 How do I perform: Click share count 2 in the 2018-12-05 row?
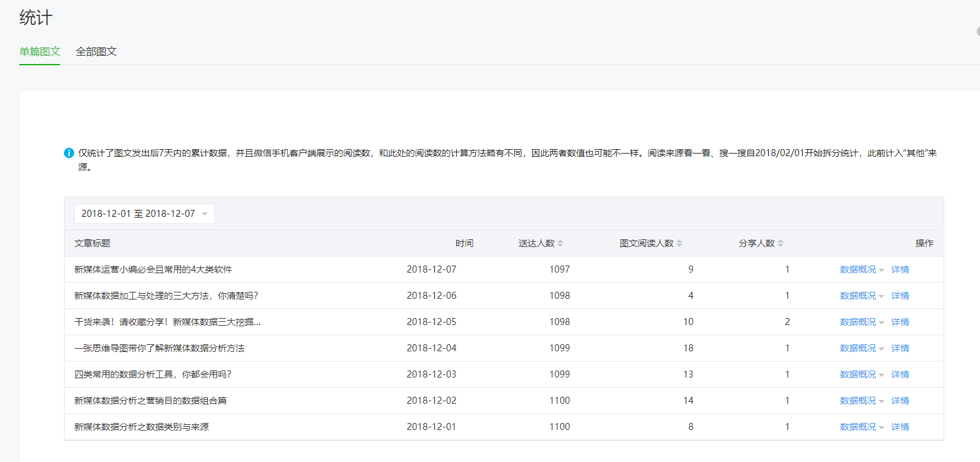coord(787,322)
